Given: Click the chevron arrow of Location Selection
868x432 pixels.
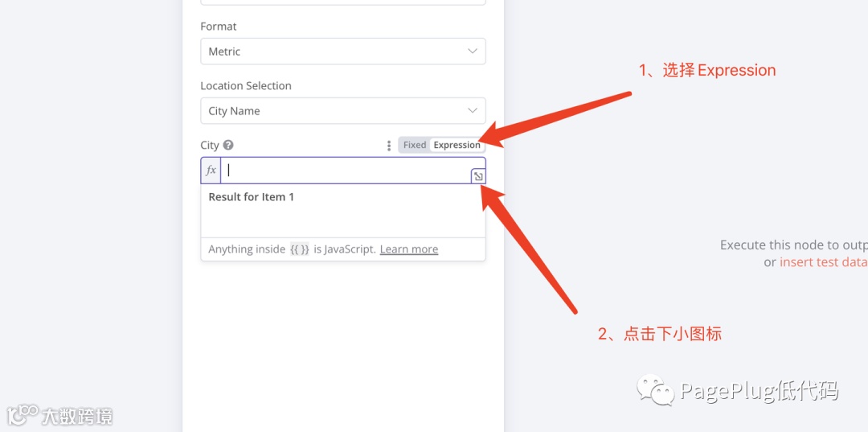Looking at the screenshot, I should [473, 111].
